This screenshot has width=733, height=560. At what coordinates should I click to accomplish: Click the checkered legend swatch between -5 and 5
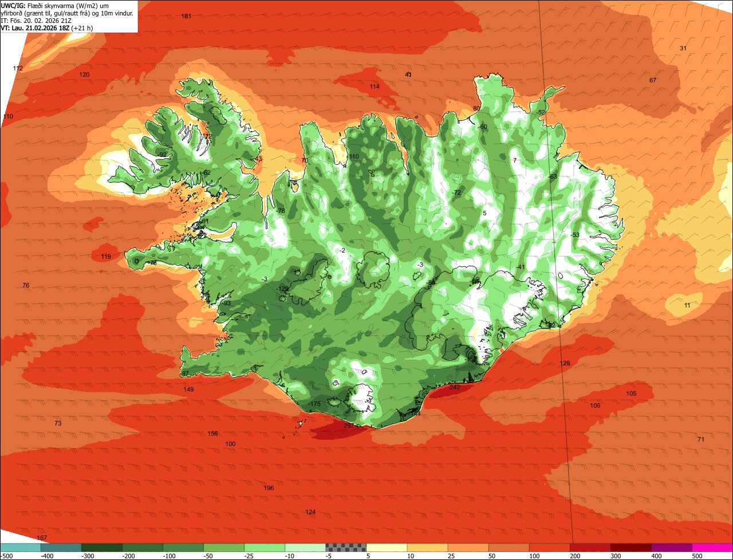346,547
